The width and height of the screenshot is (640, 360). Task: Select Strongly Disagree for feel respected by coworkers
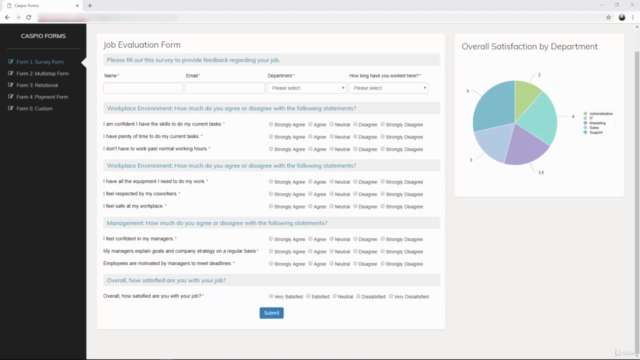382,193
